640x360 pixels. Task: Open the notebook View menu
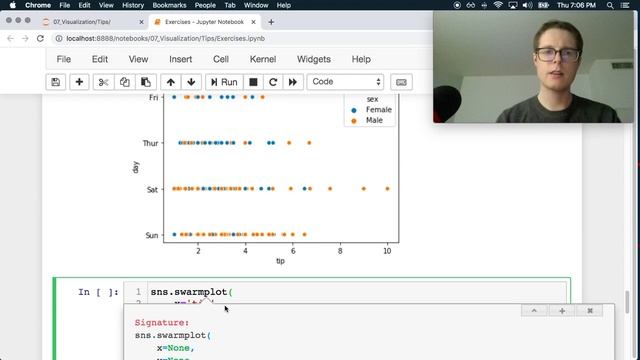click(x=138, y=59)
